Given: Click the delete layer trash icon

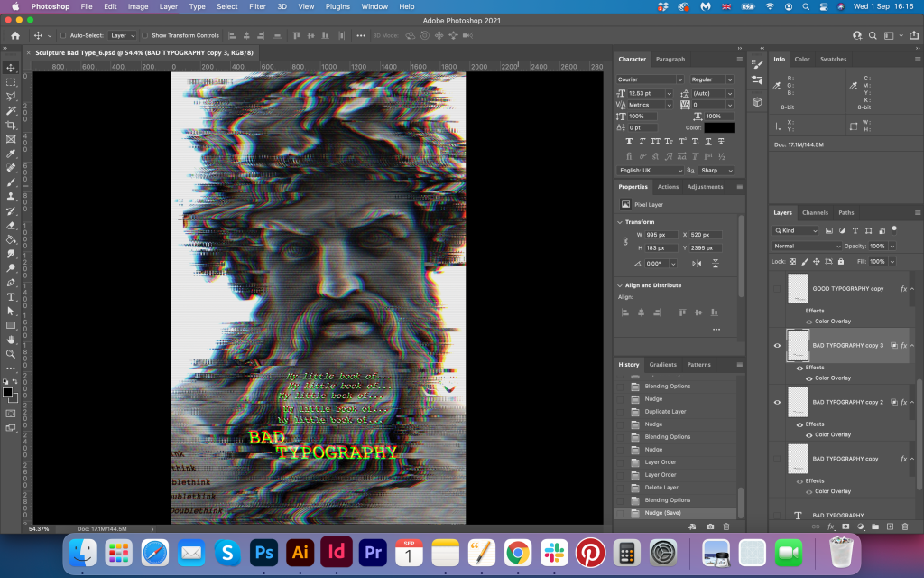Looking at the screenshot, I should [x=905, y=526].
